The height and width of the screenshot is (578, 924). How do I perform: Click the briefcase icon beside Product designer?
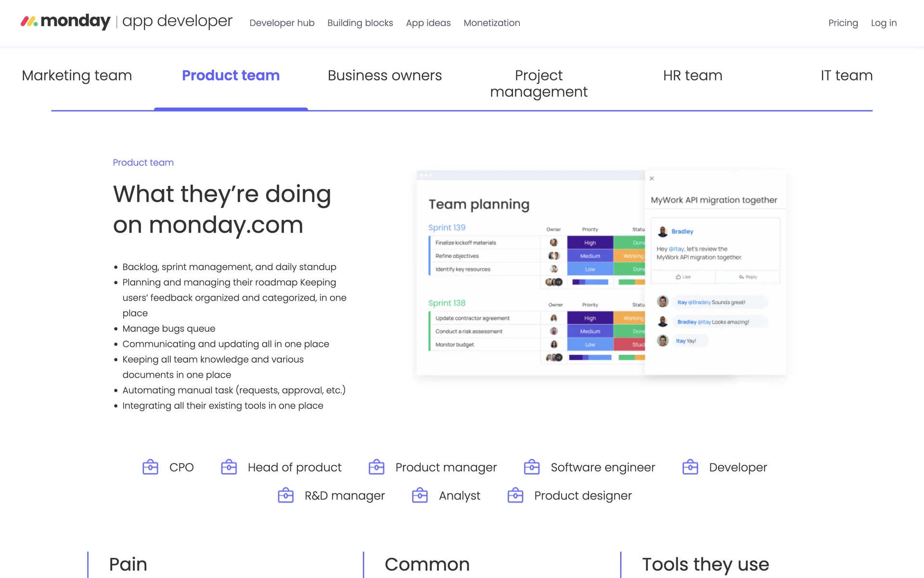[x=515, y=496]
